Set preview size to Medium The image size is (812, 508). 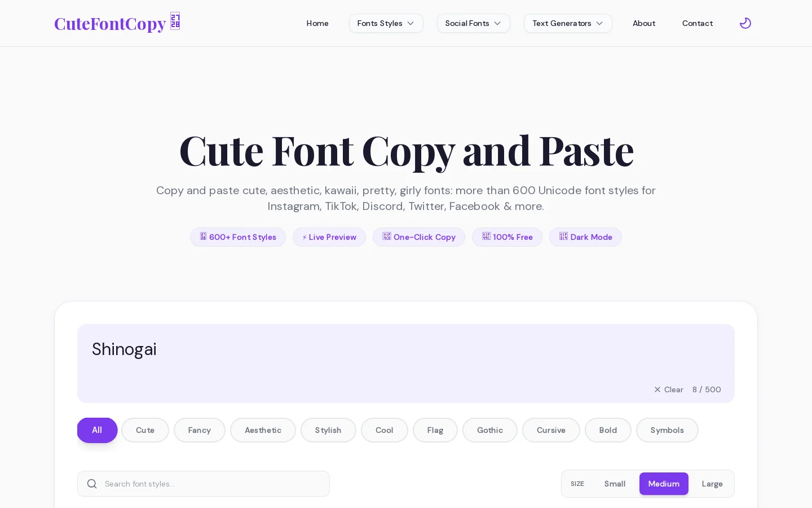pos(664,484)
